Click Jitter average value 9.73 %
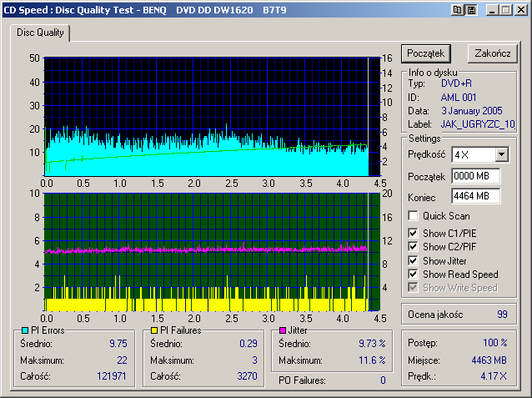Viewport: 532px width, 398px height. tap(372, 344)
